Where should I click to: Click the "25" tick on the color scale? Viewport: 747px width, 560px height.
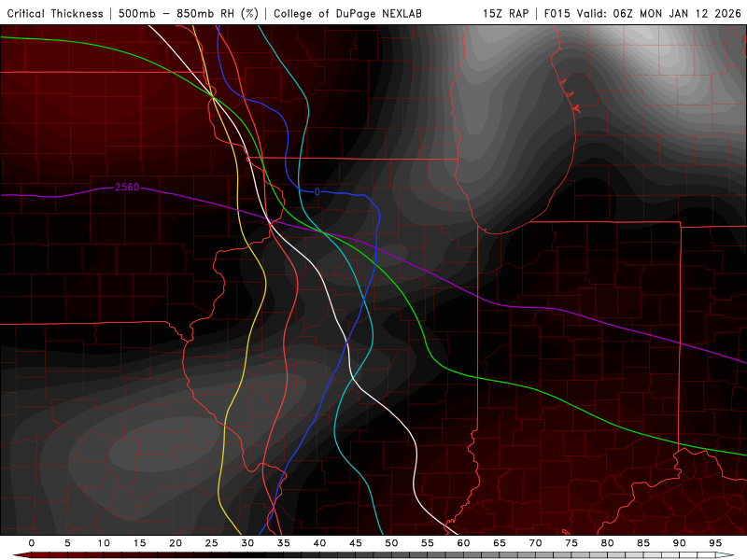click(212, 543)
